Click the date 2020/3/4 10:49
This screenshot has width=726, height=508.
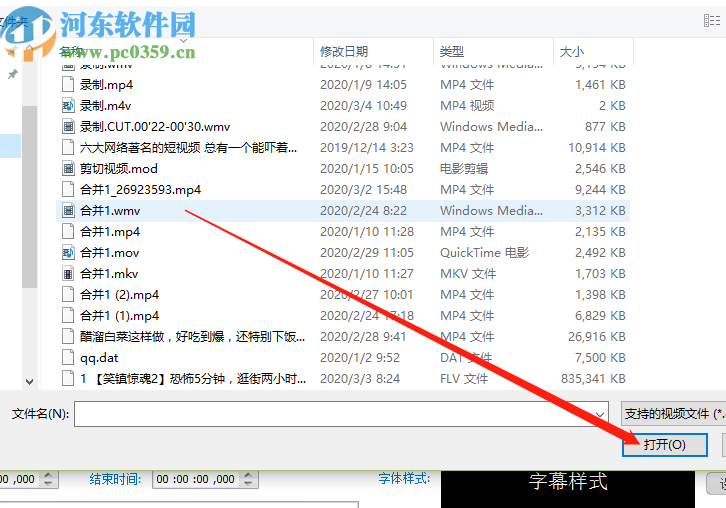point(363,106)
